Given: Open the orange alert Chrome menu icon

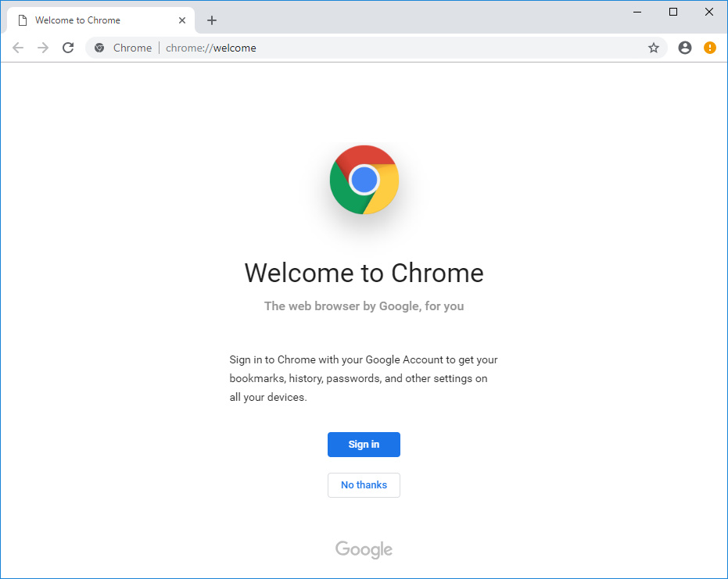Looking at the screenshot, I should coord(710,48).
